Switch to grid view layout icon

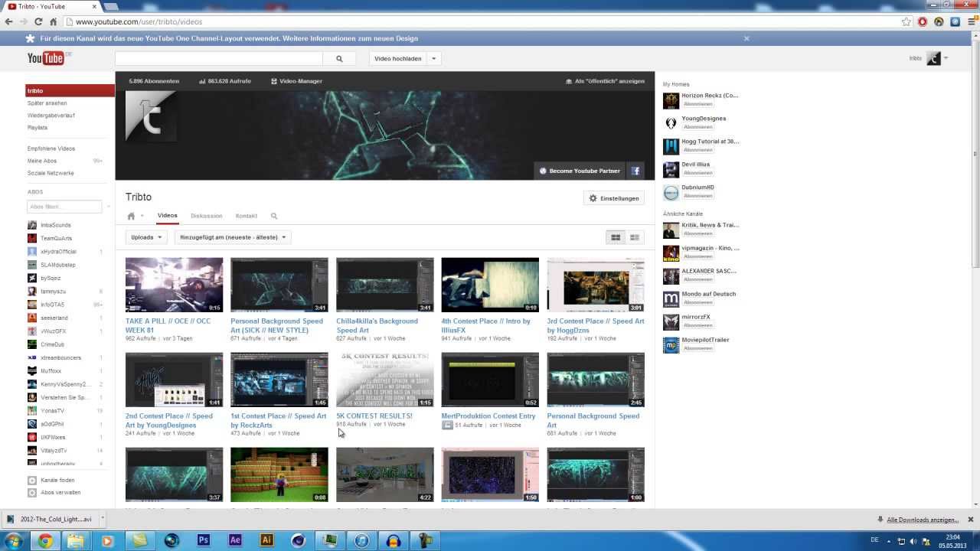616,237
